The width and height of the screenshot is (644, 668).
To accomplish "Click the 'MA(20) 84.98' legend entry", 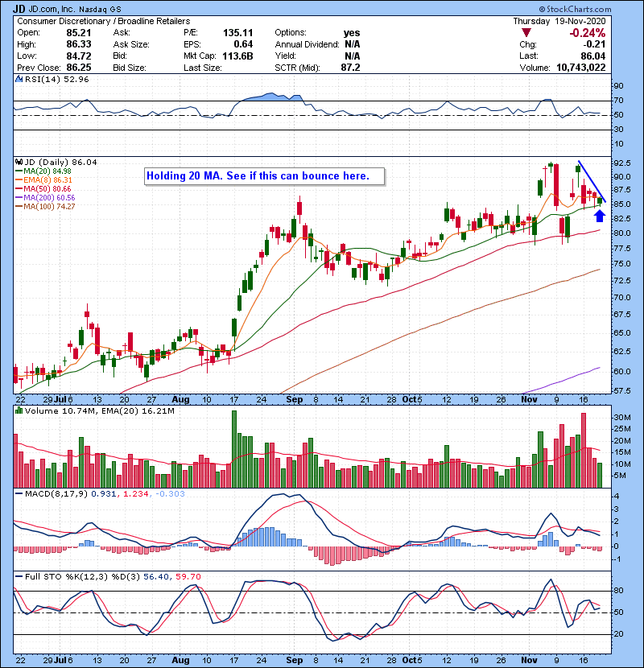I will (47, 171).
